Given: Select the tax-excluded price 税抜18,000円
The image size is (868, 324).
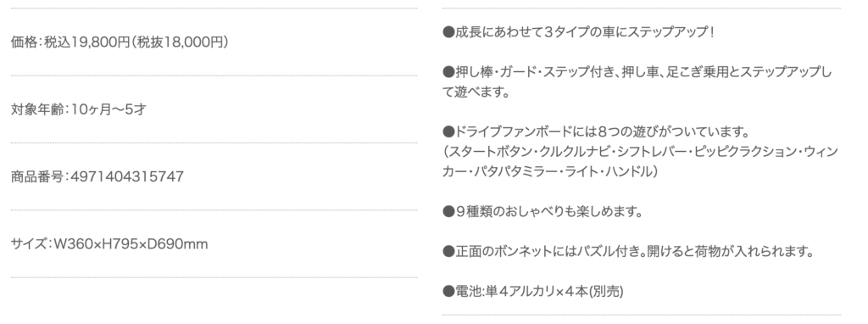Looking at the screenshot, I should (180, 42).
